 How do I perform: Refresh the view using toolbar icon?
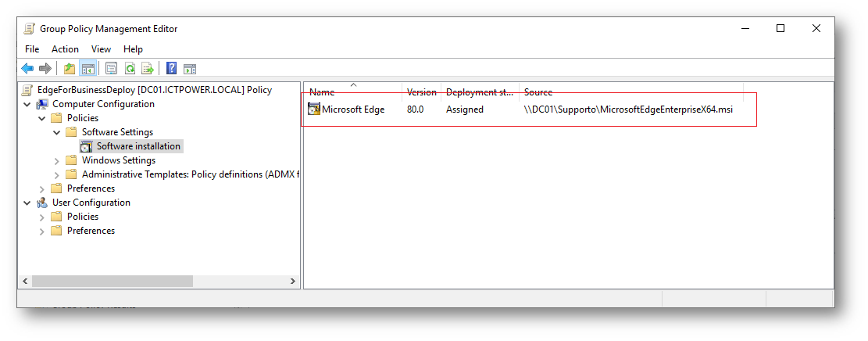click(x=130, y=69)
